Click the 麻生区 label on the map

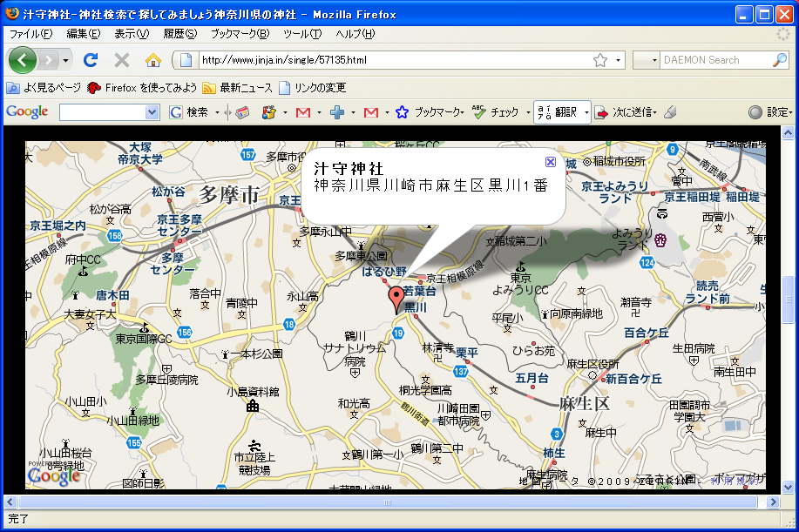coord(584,404)
